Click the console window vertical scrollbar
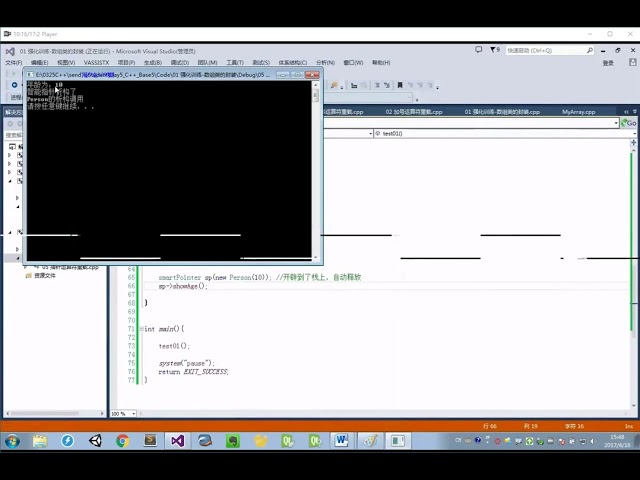 [315, 170]
